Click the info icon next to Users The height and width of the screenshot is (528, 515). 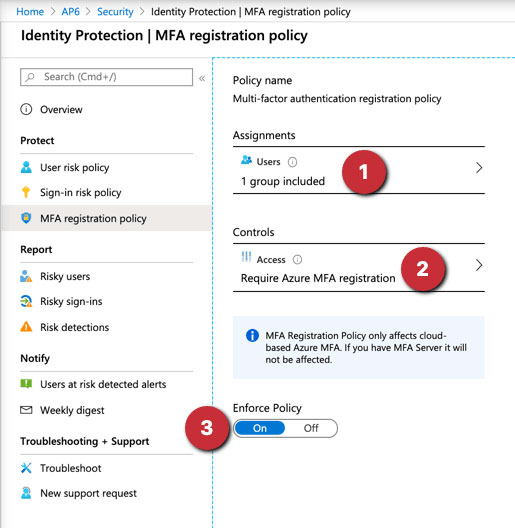292,162
